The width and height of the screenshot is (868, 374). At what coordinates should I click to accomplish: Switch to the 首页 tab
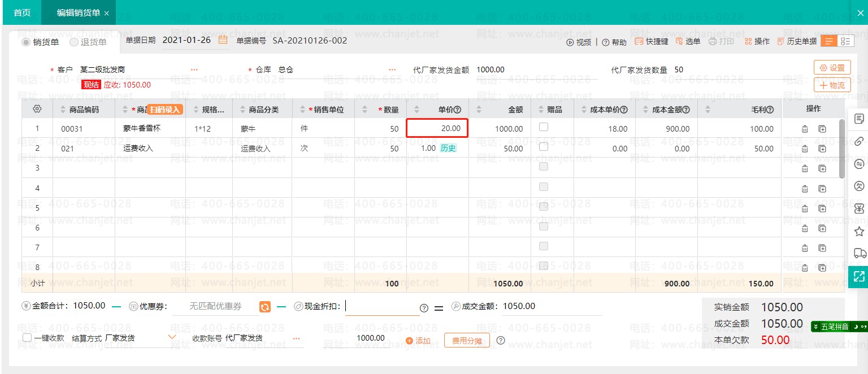22,12
